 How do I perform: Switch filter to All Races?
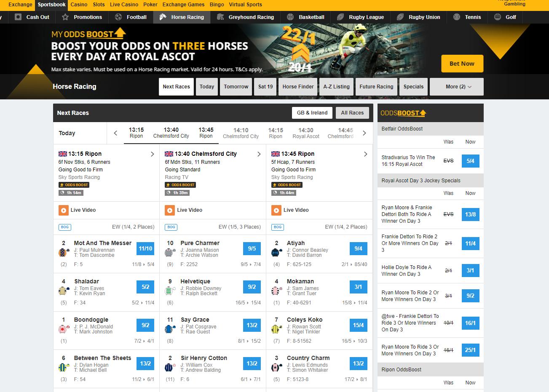[x=352, y=113]
